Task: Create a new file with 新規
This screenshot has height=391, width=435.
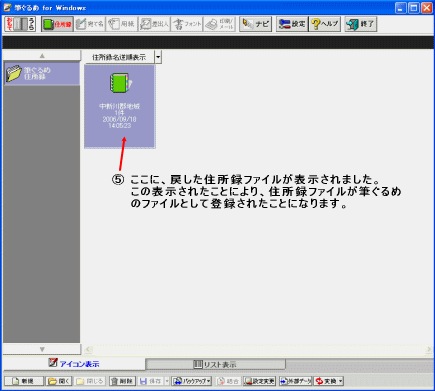Action: click(24, 381)
